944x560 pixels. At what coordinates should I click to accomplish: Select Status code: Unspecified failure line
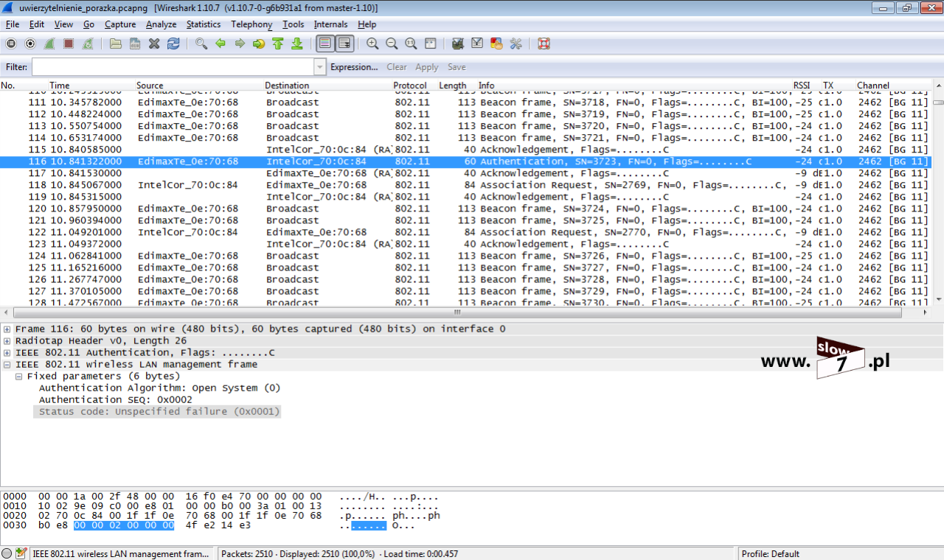157,412
